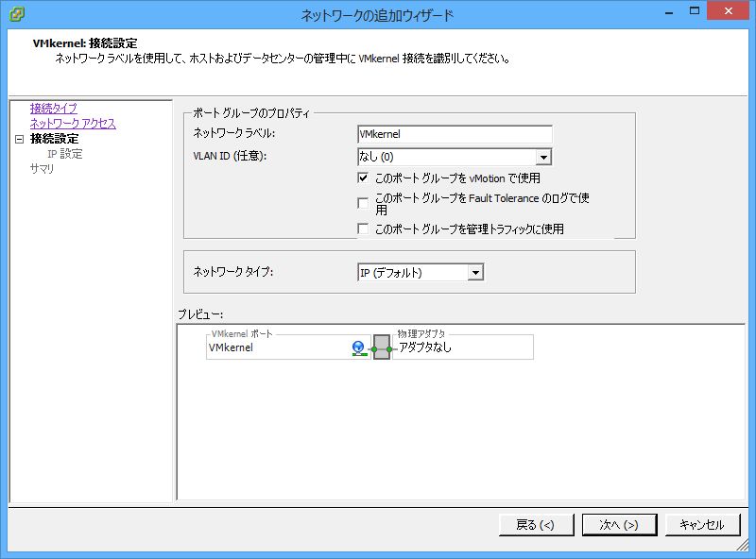The width and height of the screenshot is (756, 559).
Task: Click the ネットワーク ラベル: caption text
Action: (233, 133)
